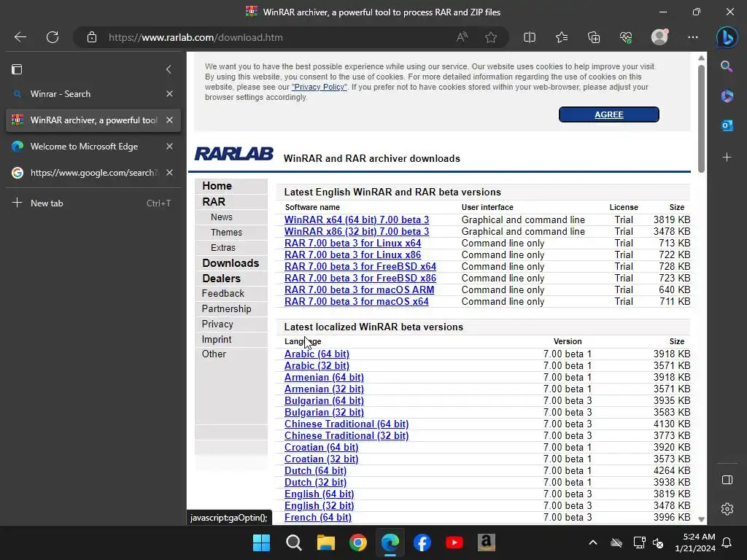Close the google.com search tab
Screen dimensions: 747x560
(x=169, y=172)
